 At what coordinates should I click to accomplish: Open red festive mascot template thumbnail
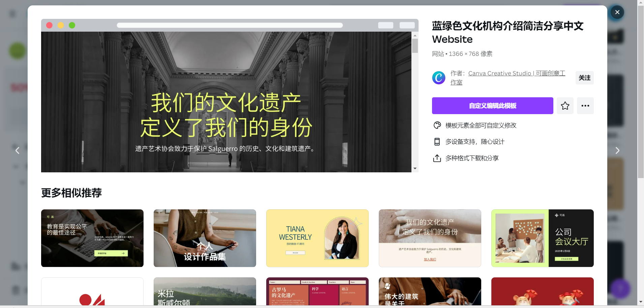point(543,292)
